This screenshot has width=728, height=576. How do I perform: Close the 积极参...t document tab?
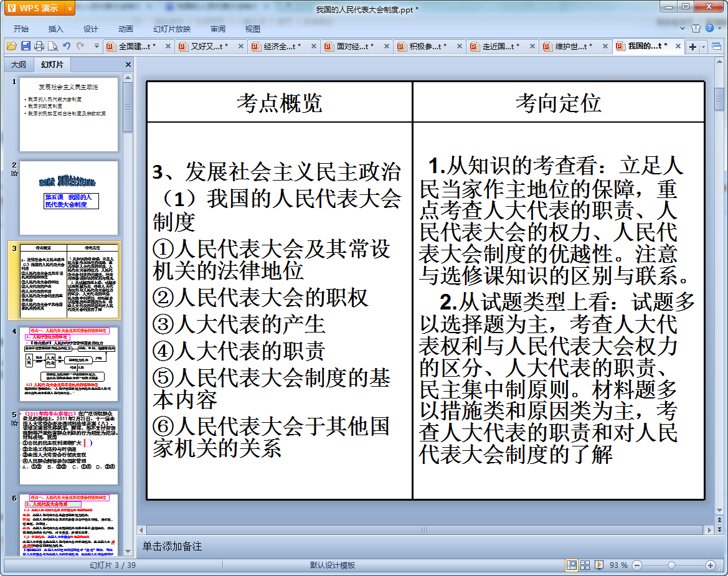[459, 47]
